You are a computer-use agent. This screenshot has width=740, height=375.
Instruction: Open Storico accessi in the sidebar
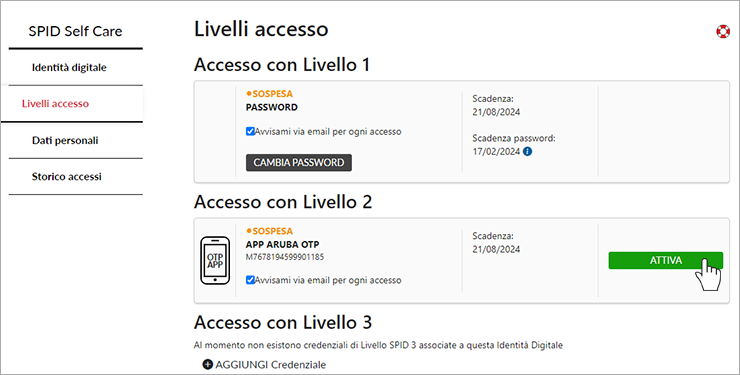67,177
